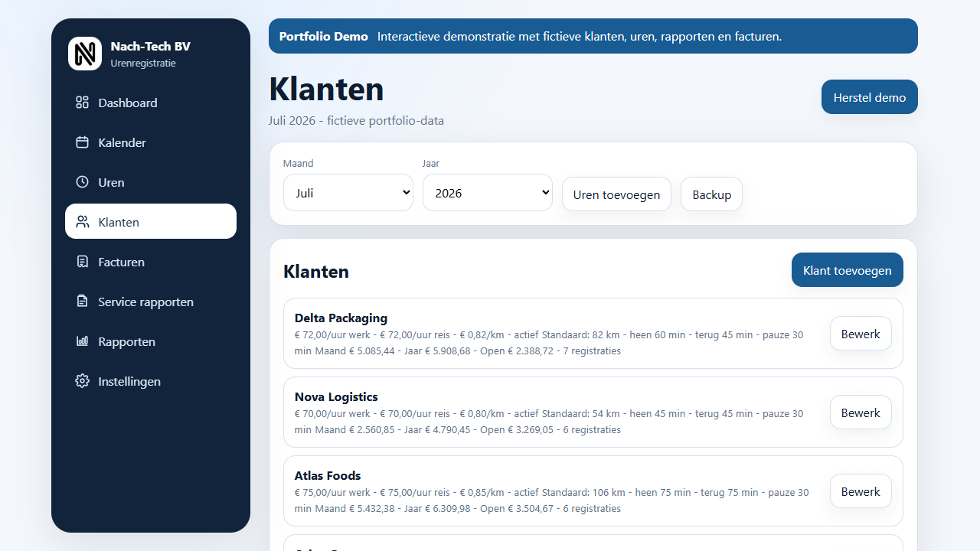Click the Klanten page heading
This screenshot has height=551, width=980.
(x=326, y=90)
